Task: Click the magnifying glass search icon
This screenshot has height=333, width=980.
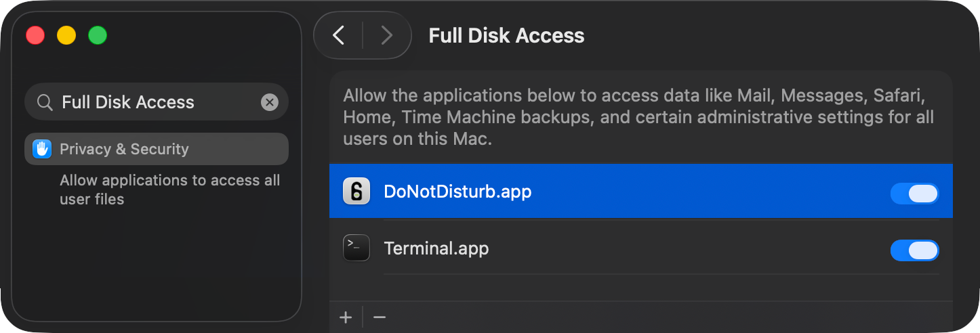Action: 45,102
